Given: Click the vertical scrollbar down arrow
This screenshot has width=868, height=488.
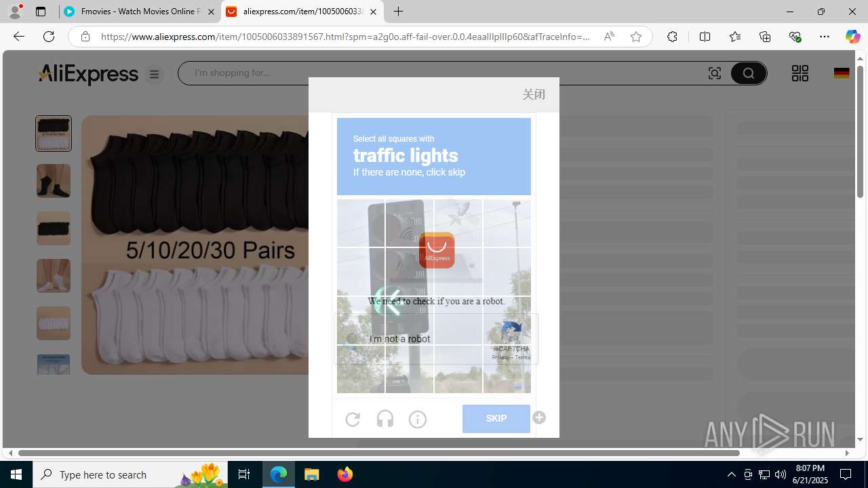Looking at the screenshot, I should [860, 440].
